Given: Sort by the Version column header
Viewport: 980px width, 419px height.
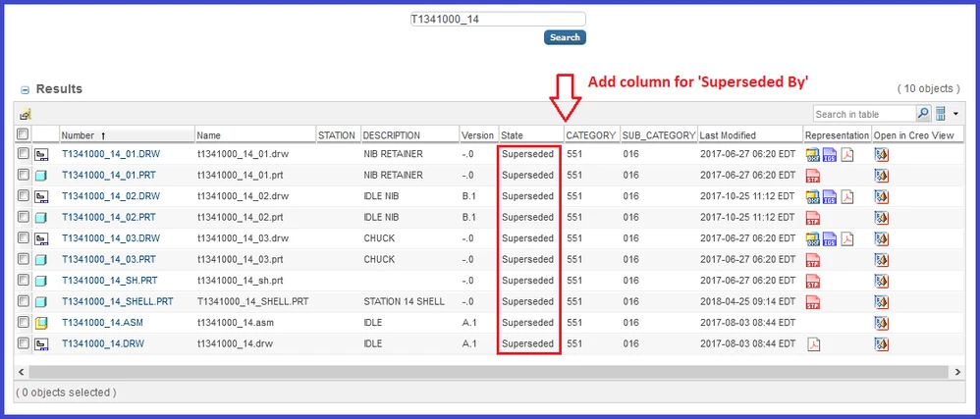Looking at the screenshot, I should coord(478,134).
